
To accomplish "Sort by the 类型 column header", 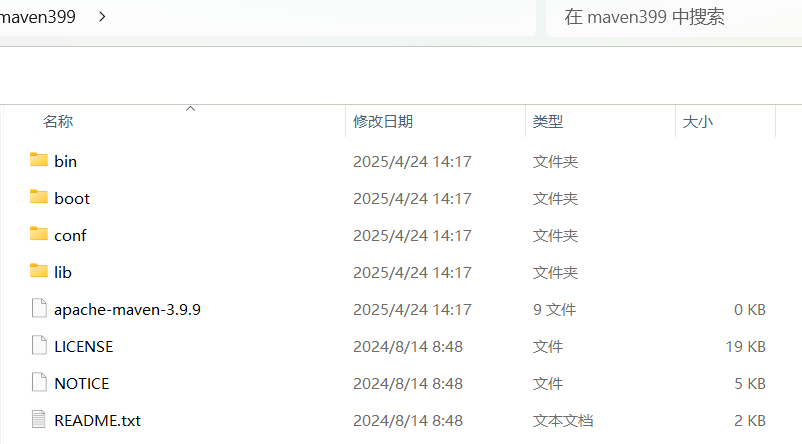I will (x=548, y=122).
